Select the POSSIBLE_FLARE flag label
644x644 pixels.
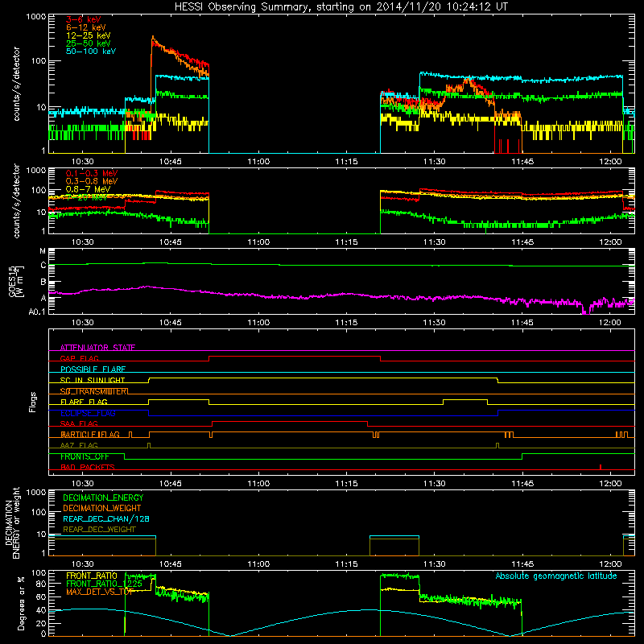93,369
